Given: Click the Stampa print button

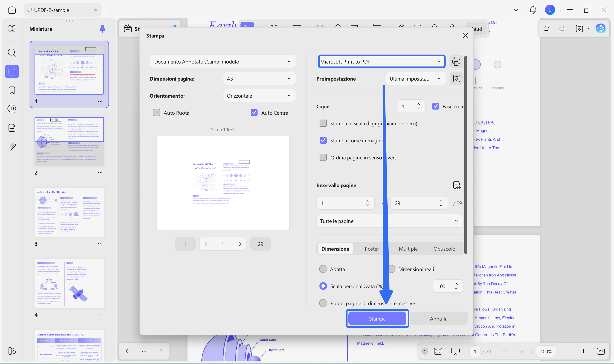Looking at the screenshot, I should pyautogui.click(x=377, y=318).
